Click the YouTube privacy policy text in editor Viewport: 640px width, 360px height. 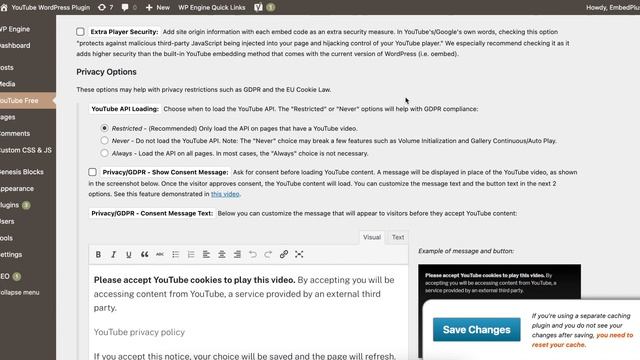(139, 332)
